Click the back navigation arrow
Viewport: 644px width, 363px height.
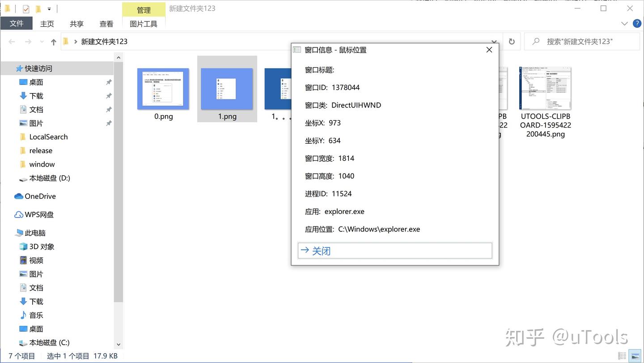coord(12,41)
